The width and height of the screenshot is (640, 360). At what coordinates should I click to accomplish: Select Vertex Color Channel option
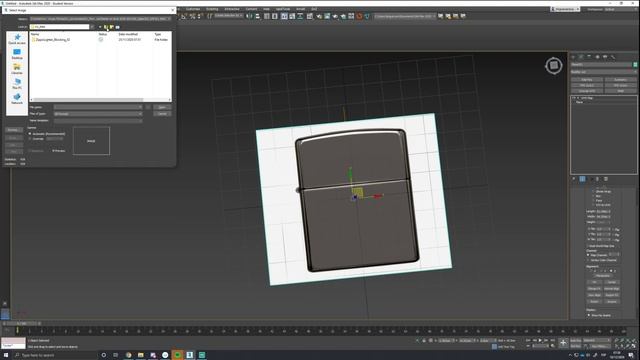coord(602,260)
